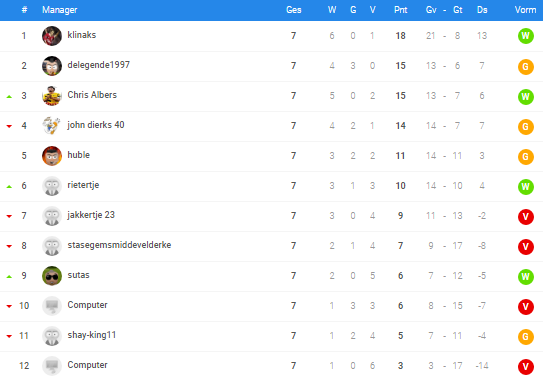This screenshot has width=544, height=381.
Task: Click red down arrow beside rank 4
Action: (x=9, y=126)
